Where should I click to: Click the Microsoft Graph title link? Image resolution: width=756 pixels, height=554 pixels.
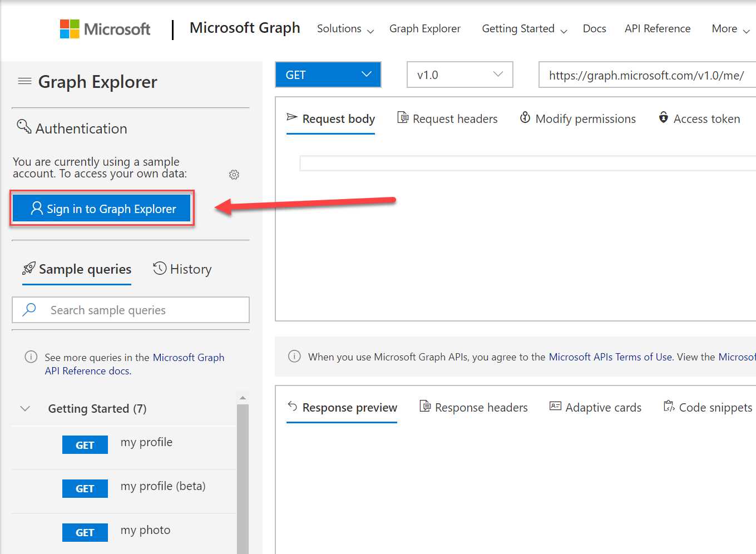(x=245, y=28)
